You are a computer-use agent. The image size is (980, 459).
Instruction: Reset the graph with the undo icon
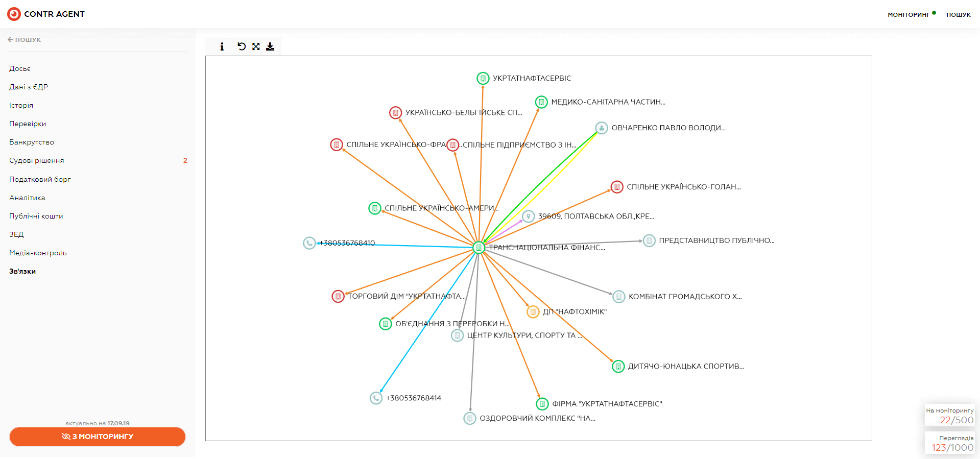point(242,46)
